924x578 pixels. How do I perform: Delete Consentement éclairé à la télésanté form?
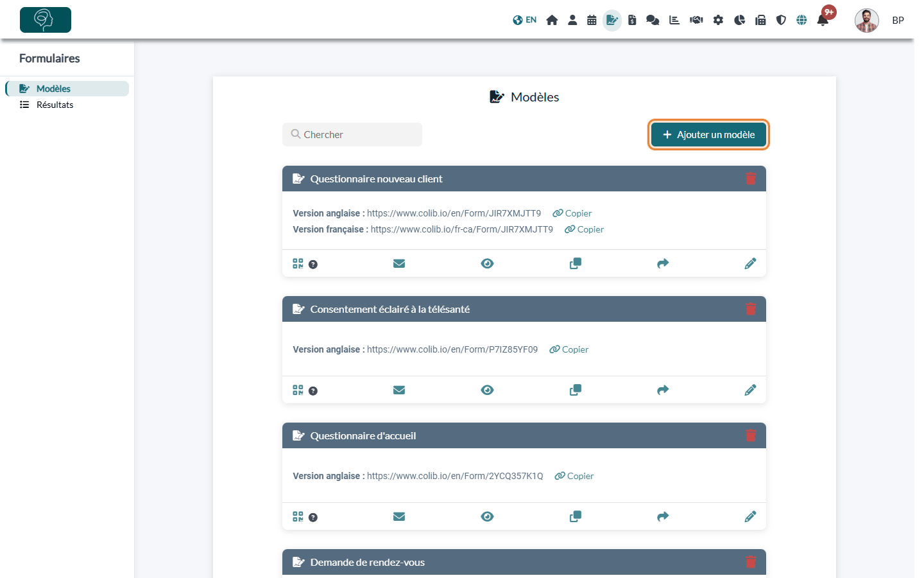pos(751,309)
